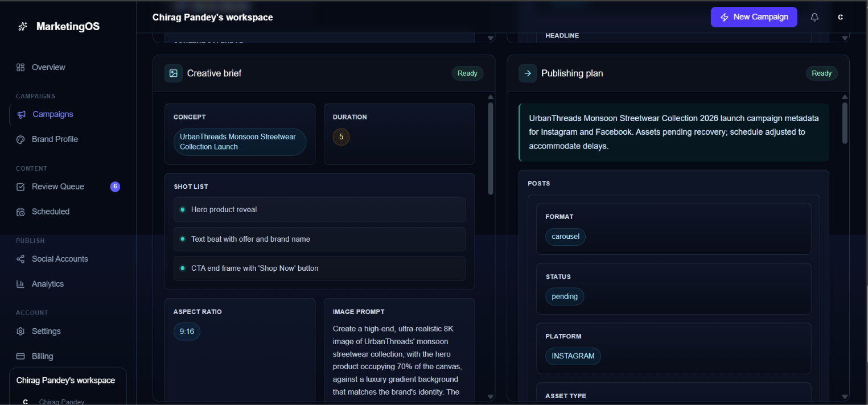
Task: Click the MarketingOS sparkle logo icon
Action: pos(23,27)
